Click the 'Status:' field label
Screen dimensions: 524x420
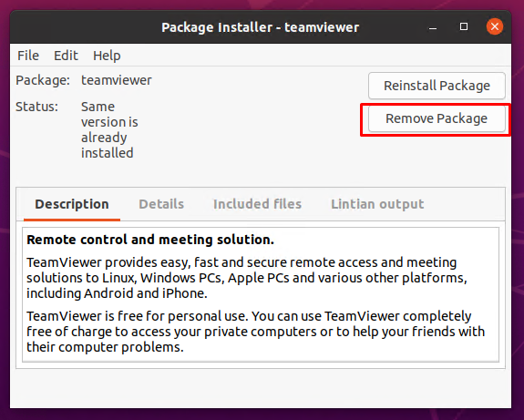tap(36, 107)
